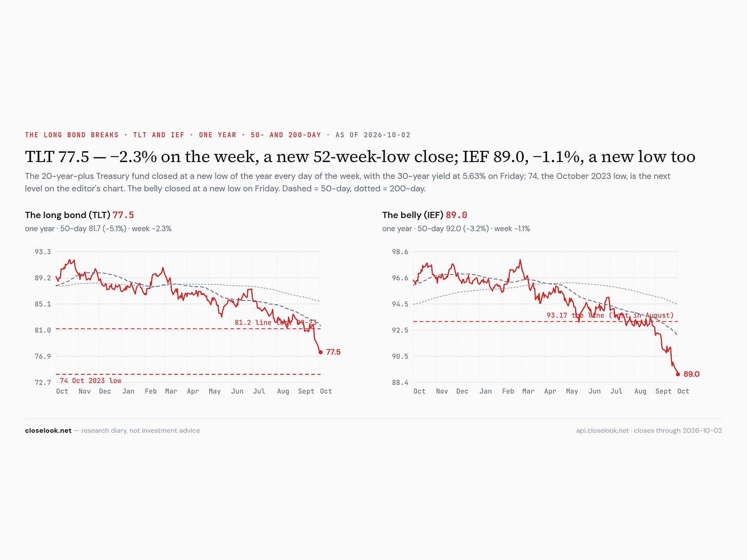This screenshot has width=747, height=560.
Task: Click the Sept tick on TLT chart axis
Action: click(x=306, y=391)
